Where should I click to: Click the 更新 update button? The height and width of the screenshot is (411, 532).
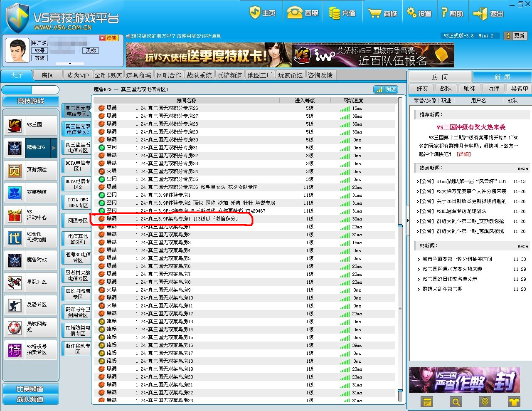pyautogui.click(x=515, y=36)
